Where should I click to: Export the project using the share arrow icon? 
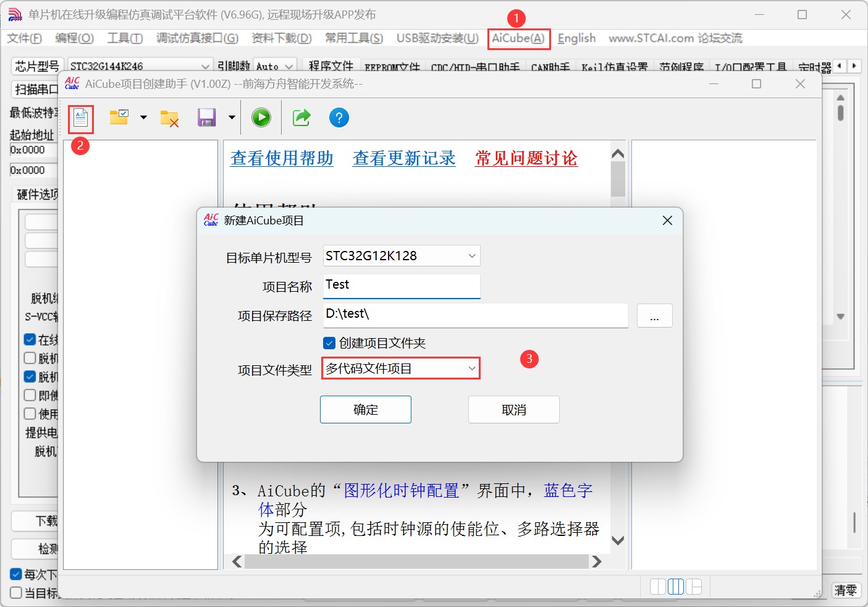[x=301, y=117]
